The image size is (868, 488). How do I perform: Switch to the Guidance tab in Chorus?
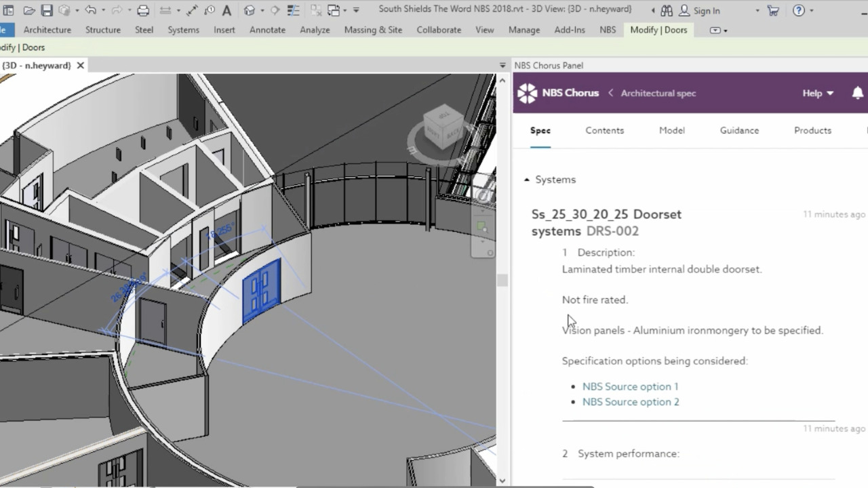(x=739, y=130)
